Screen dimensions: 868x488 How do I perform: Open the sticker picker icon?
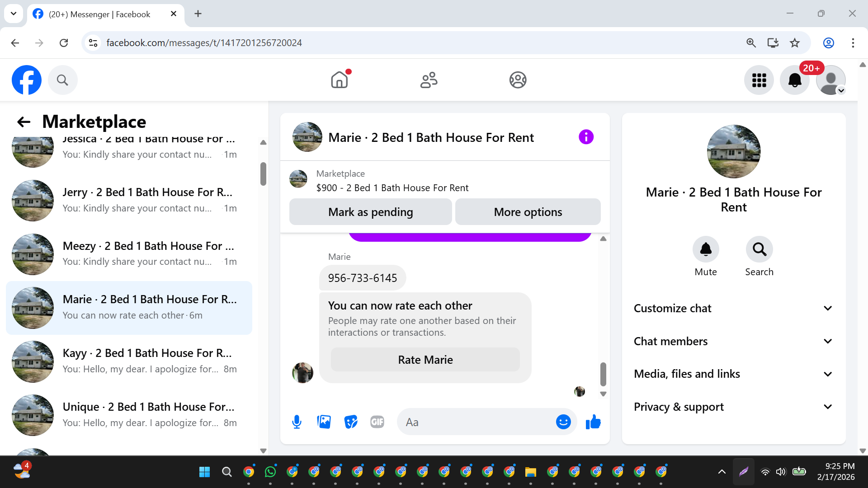(x=351, y=422)
